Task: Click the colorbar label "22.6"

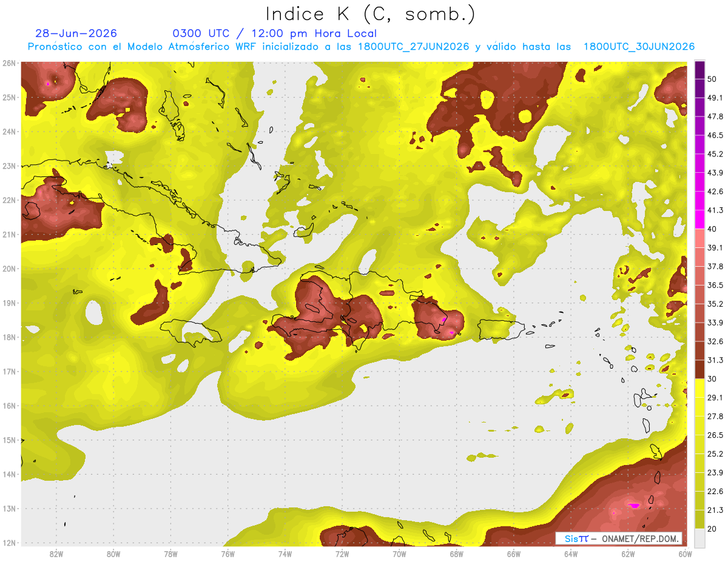Action: point(715,491)
